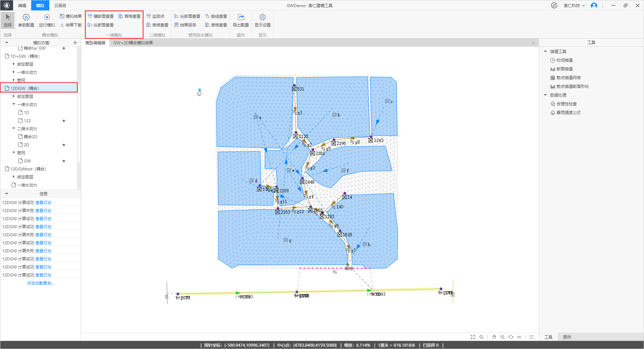Toggle the star beside the GW tree item
The image size is (644, 349).
coord(64,161)
